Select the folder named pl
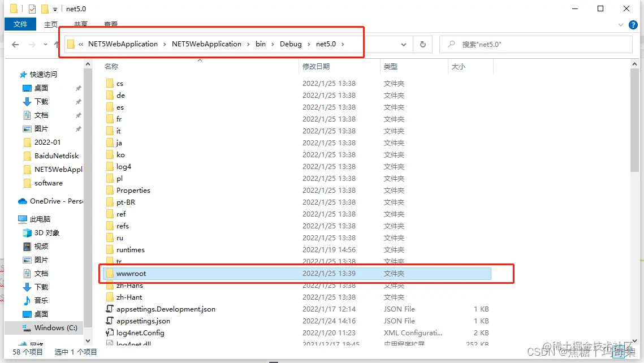Viewport: 644px width, 363px height. pyautogui.click(x=119, y=179)
